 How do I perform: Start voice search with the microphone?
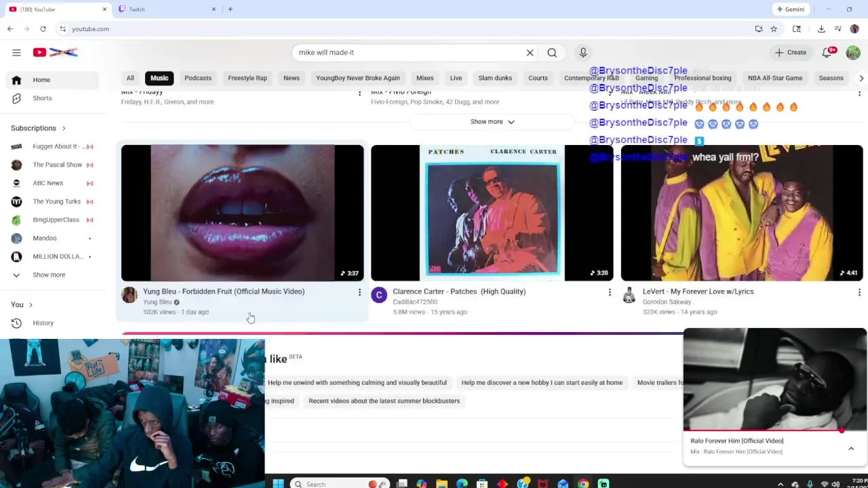[x=583, y=52]
